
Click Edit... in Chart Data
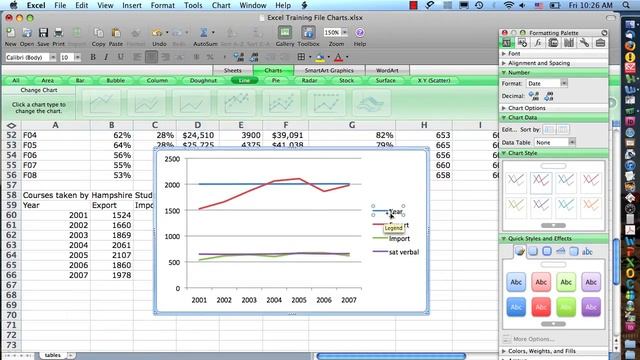[x=509, y=129]
